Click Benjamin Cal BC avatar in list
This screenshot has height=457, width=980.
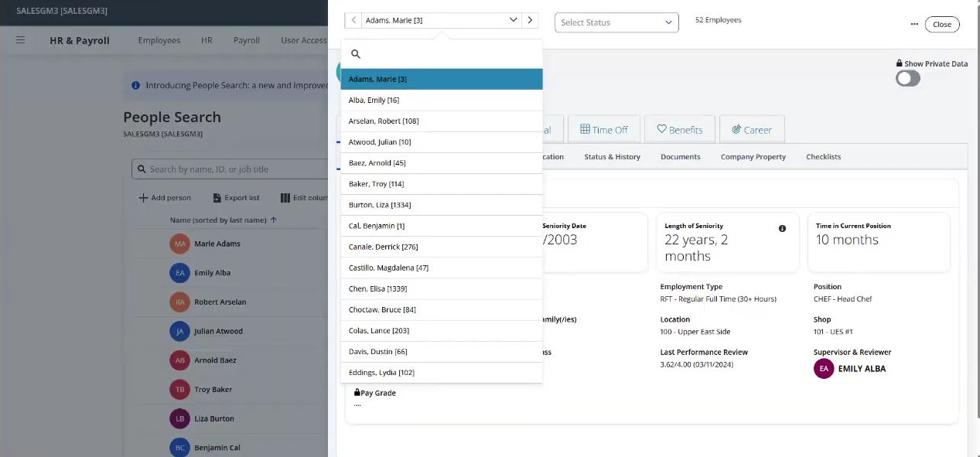pyautogui.click(x=180, y=448)
